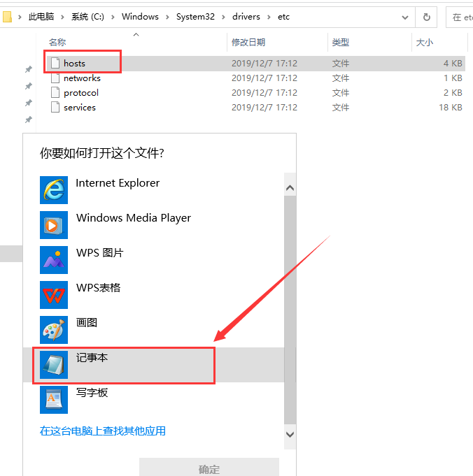Click the Windows Media Player icon

pos(54,225)
